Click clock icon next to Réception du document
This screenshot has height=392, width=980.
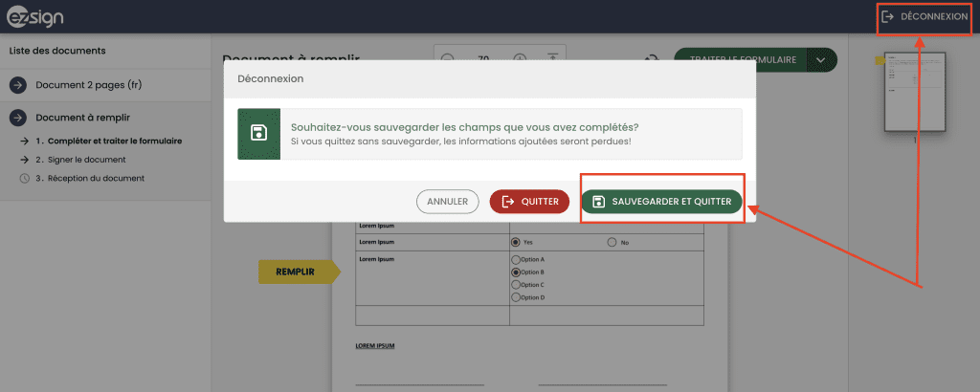coord(24,178)
